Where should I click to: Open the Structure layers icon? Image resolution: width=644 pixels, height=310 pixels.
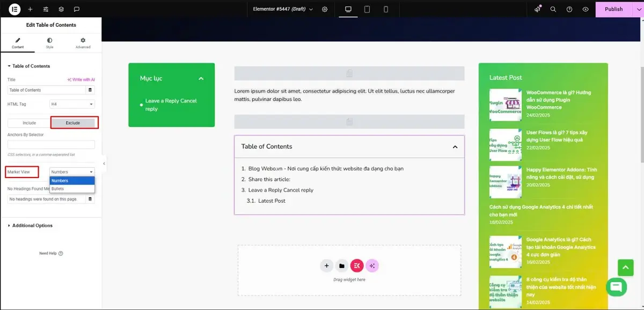(61, 9)
